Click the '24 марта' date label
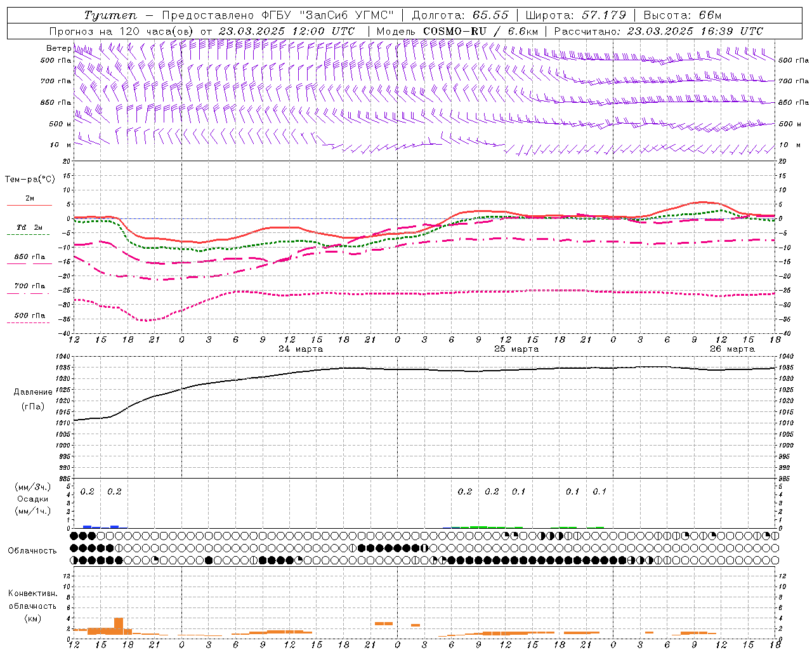The height and width of the screenshot is (650, 812). point(300,349)
